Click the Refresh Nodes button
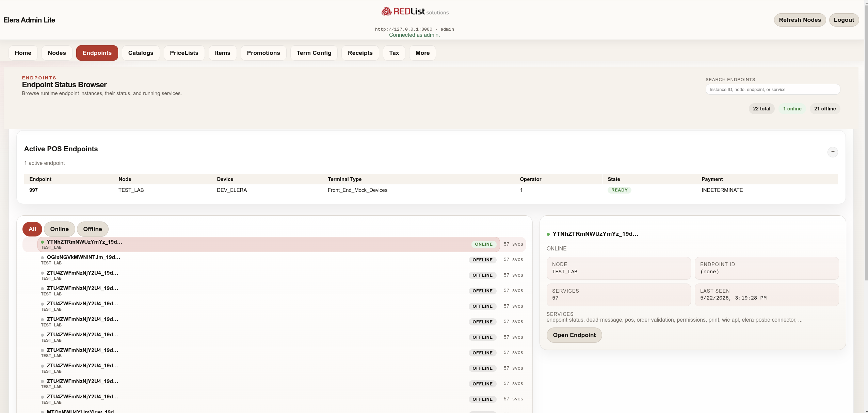This screenshot has height=413, width=868. [x=800, y=20]
